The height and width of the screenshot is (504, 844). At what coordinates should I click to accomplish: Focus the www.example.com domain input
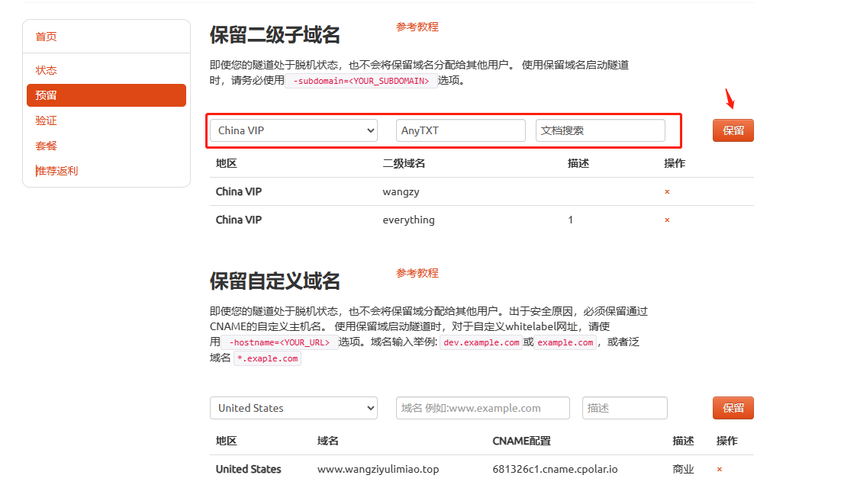(x=483, y=408)
